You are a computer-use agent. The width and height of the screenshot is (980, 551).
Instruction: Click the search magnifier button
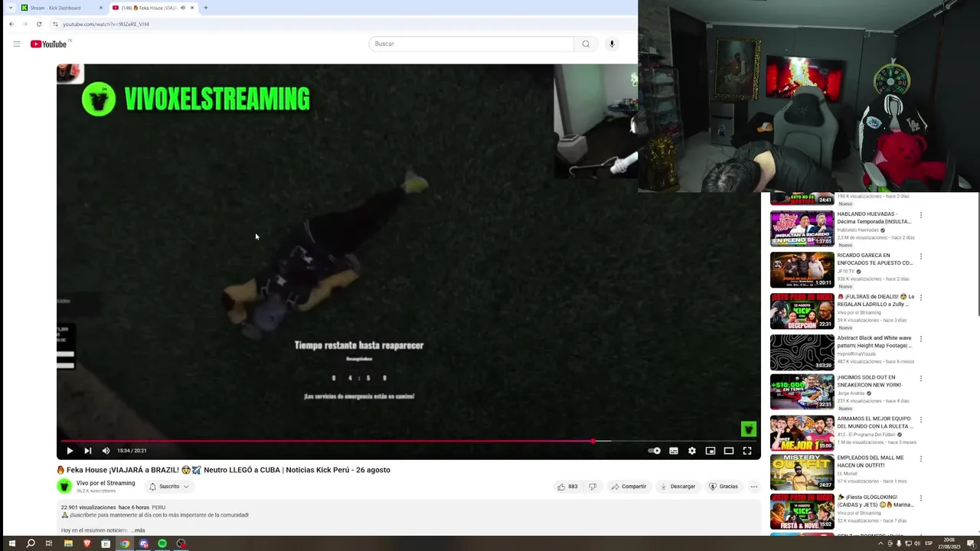point(586,44)
